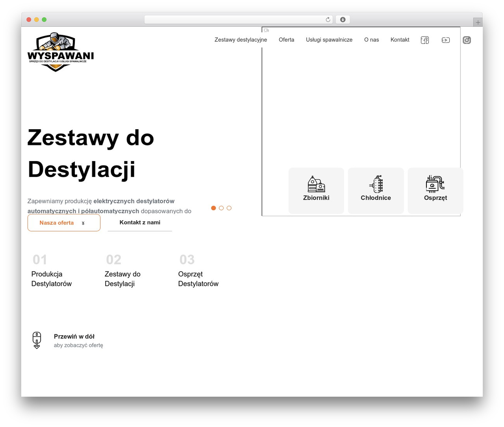This screenshot has width=504, height=427.
Task: Click the small truck icon above the slider
Action: [x=267, y=30]
